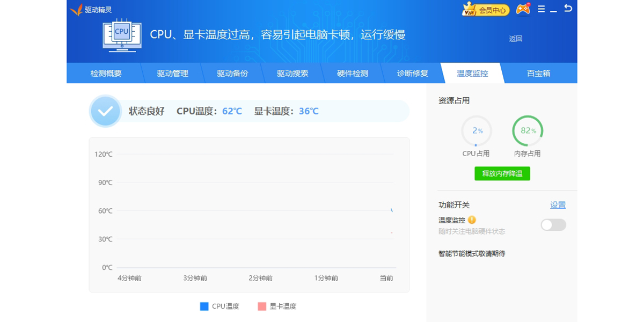This screenshot has width=644, height=322.
Task: Click the 释放内存降温 green button
Action: [x=502, y=173]
